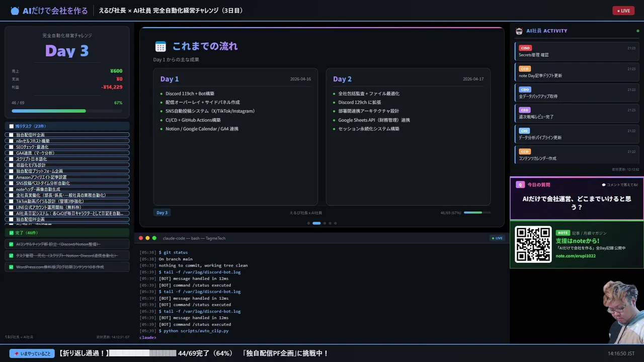Click the yellow minimize dot of terminal
Screen dimensions: 644x362
pyautogui.click(x=147, y=238)
